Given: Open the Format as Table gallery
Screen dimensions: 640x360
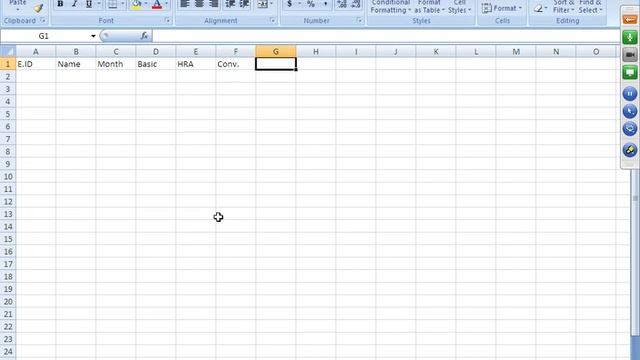Looking at the screenshot, I should 429,7.
